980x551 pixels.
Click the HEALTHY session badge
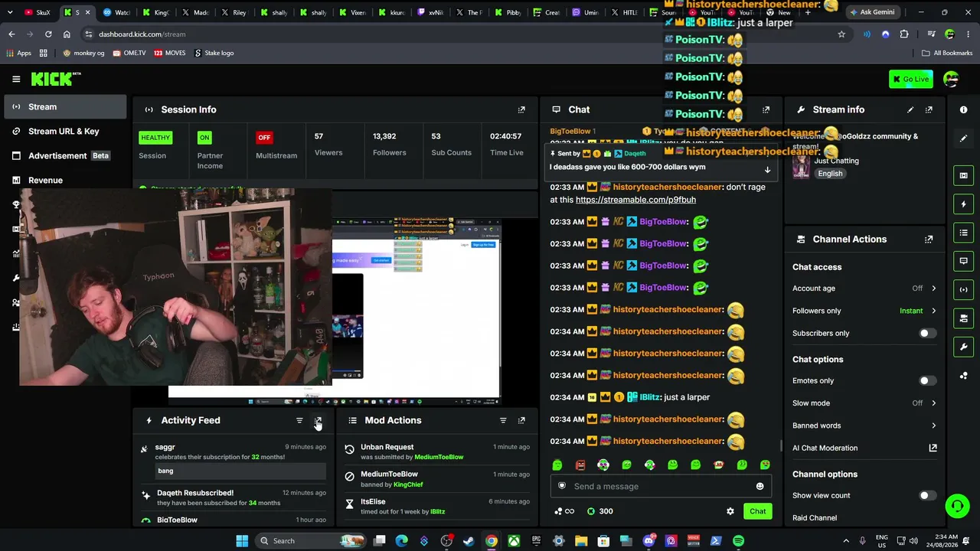pos(155,138)
